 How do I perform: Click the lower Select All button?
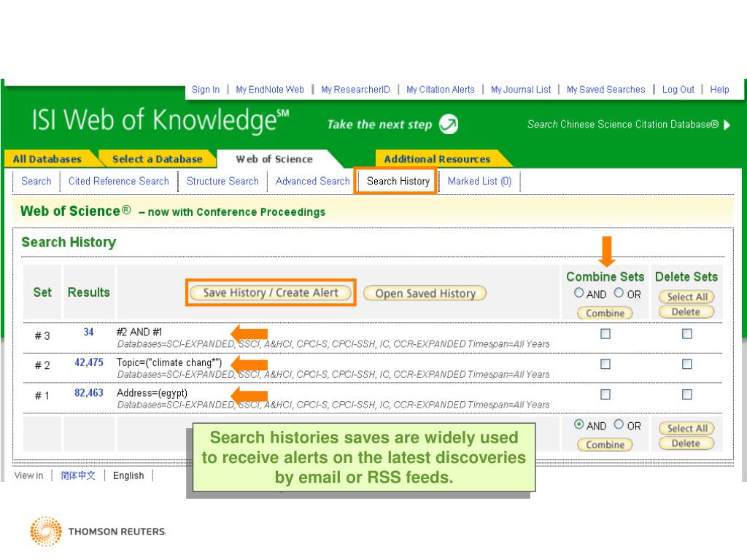coord(686,428)
